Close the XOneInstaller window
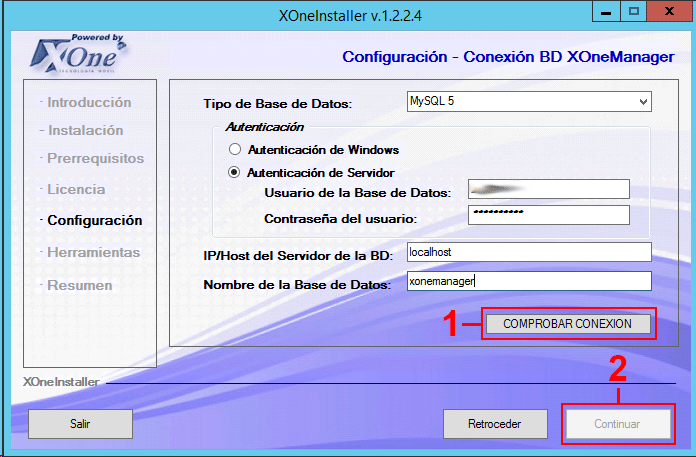The image size is (696, 457). coord(669,12)
